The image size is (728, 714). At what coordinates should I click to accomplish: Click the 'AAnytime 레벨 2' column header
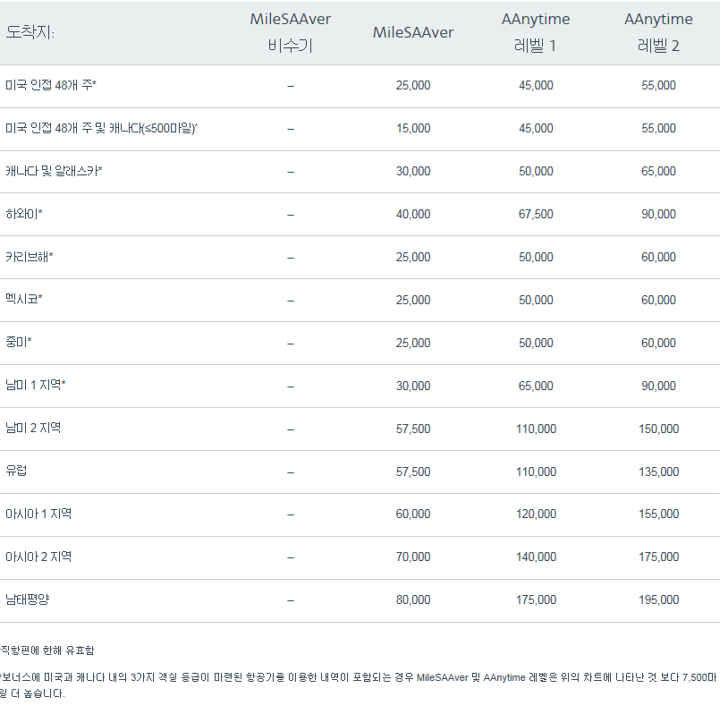coord(658,32)
